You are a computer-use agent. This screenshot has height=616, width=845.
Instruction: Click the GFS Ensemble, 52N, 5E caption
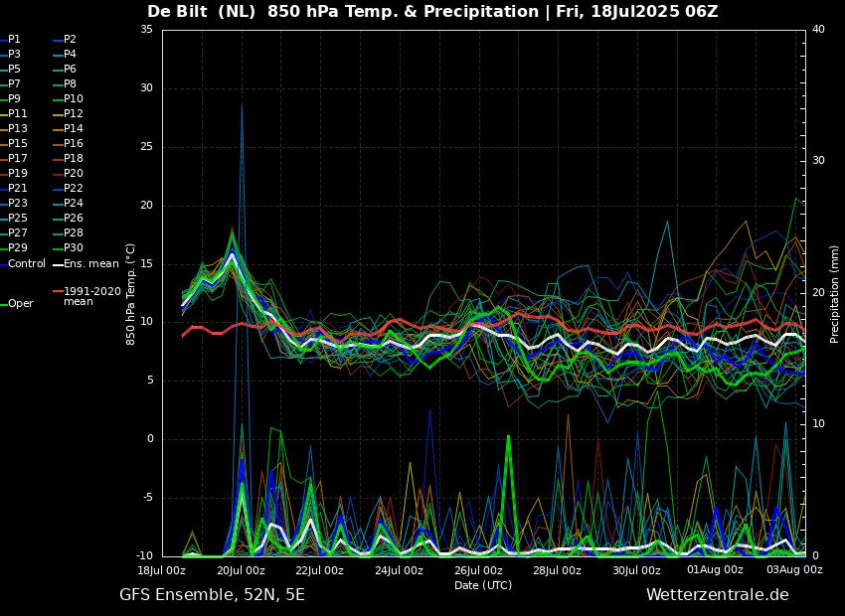coord(212,595)
